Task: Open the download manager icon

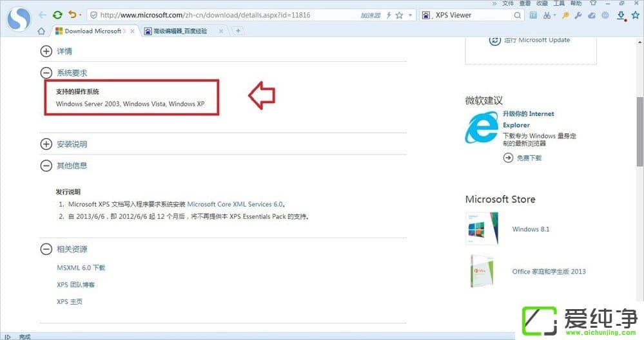Action: [x=621, y=15]
